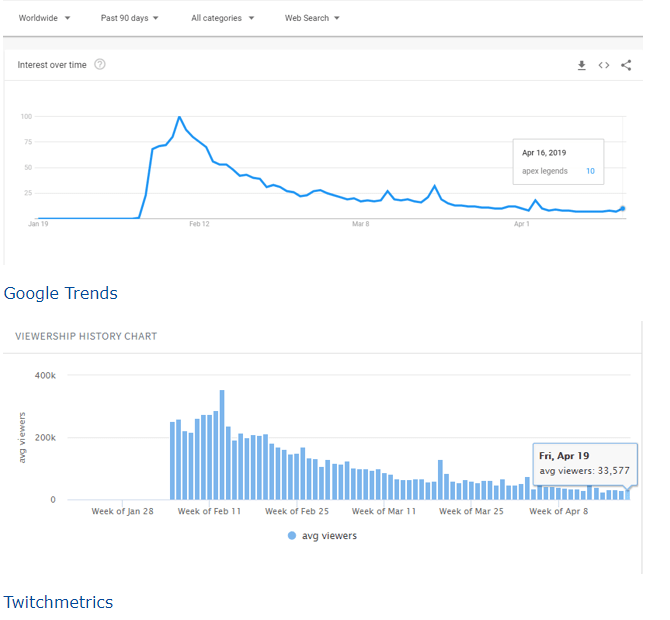Click the 'avg viewers: 33,577' tooltip text
This screenshot has height=620, width=670.
click(585, 471)
